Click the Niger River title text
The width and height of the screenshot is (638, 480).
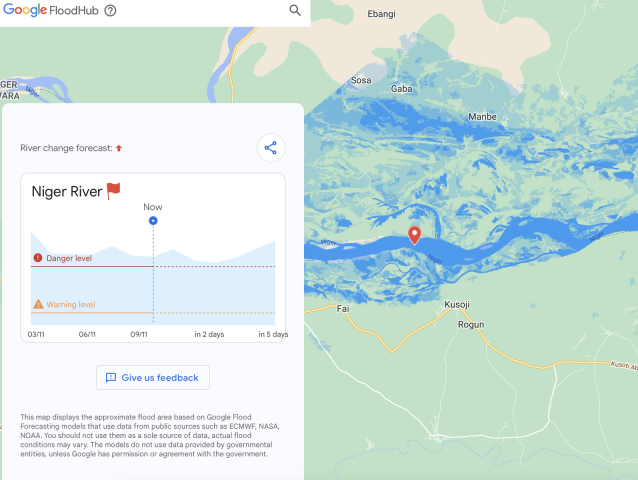tap(67, 192)
